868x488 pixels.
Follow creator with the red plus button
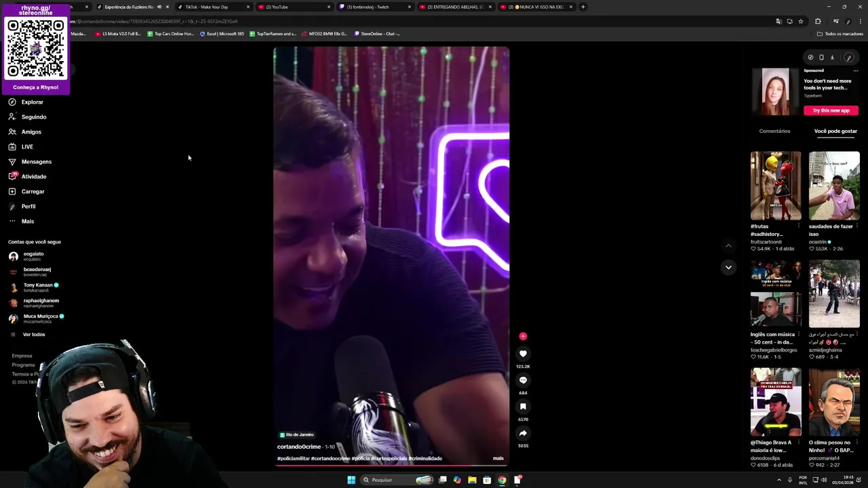[x=523, y=336]
